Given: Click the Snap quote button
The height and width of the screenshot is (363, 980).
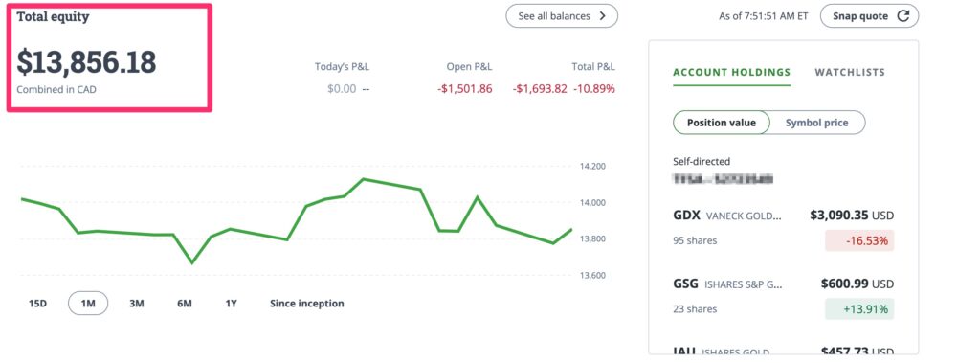Looking at the screenshot, I should pos(869,16).
